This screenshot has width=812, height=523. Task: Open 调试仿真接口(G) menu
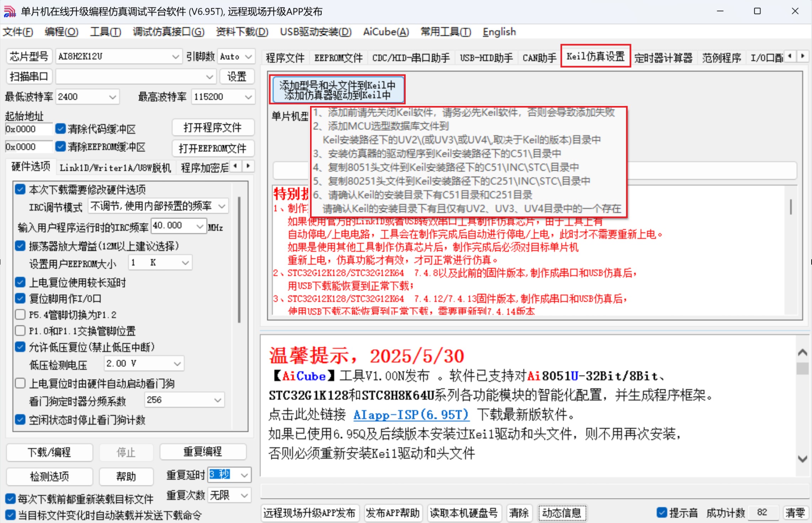(x=169, y=32)
